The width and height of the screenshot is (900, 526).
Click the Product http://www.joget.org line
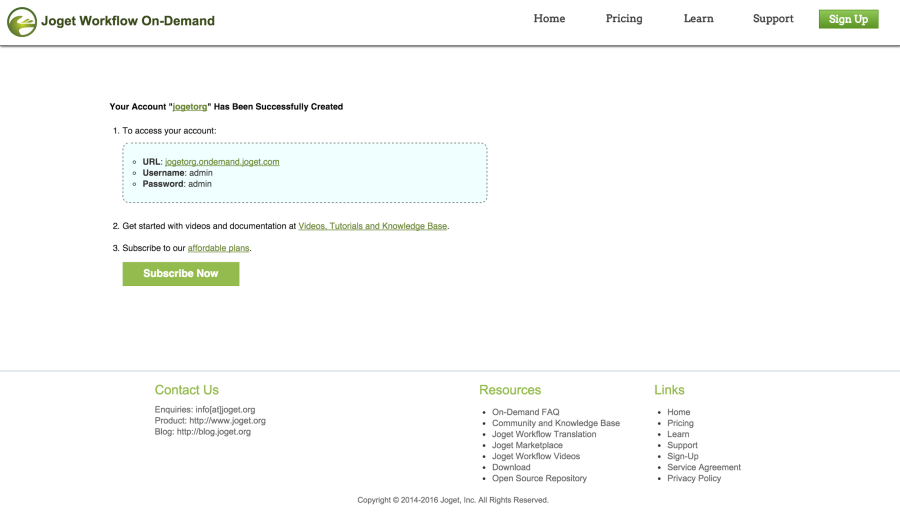point(210,421)
